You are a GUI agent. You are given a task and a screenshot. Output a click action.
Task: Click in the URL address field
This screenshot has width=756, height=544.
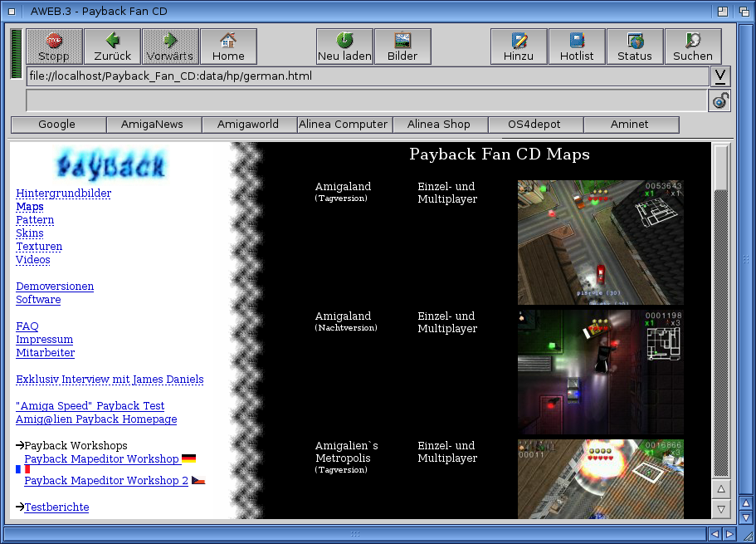(x=365, y=76)
